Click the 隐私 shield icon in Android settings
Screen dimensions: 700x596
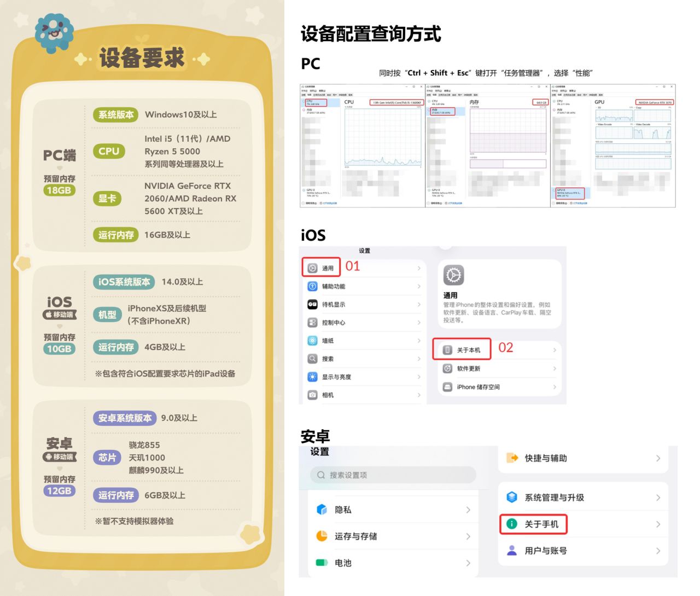pos(322,510)
